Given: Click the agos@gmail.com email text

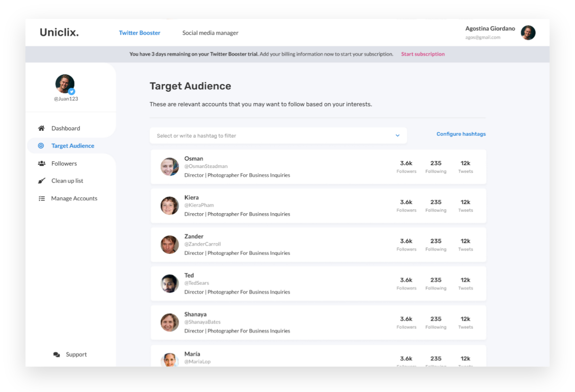Looking at the screenshot, I should pyautogui.click(x=483, y=37).
